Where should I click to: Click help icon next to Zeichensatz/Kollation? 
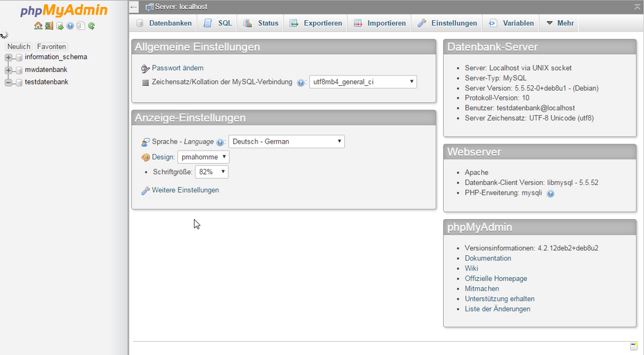(x=301, y=83)
